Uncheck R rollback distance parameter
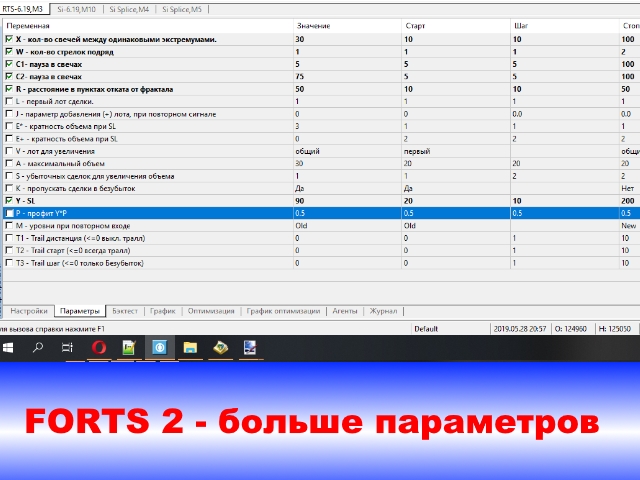The height and width of the screenshot is (480, 640). point(9,89)
